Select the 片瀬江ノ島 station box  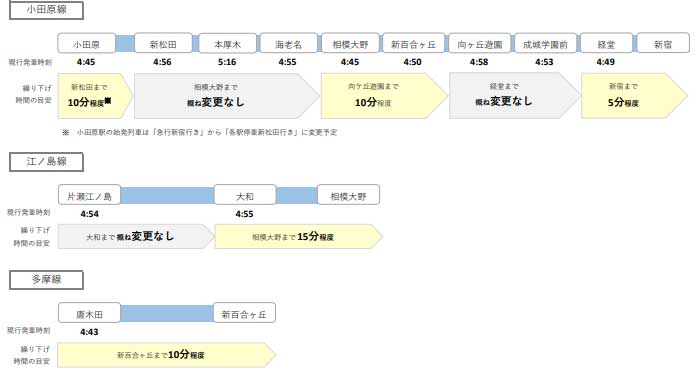point(89,195)
